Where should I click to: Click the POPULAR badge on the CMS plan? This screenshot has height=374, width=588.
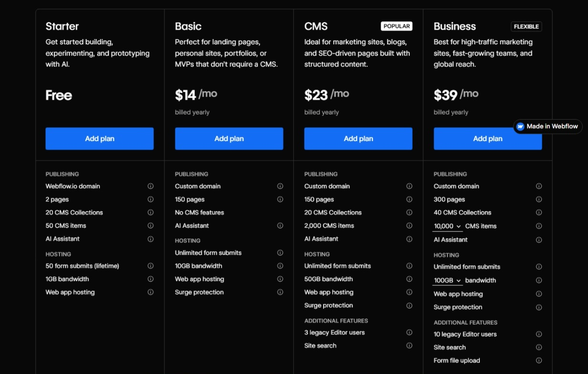coord(396,26)
